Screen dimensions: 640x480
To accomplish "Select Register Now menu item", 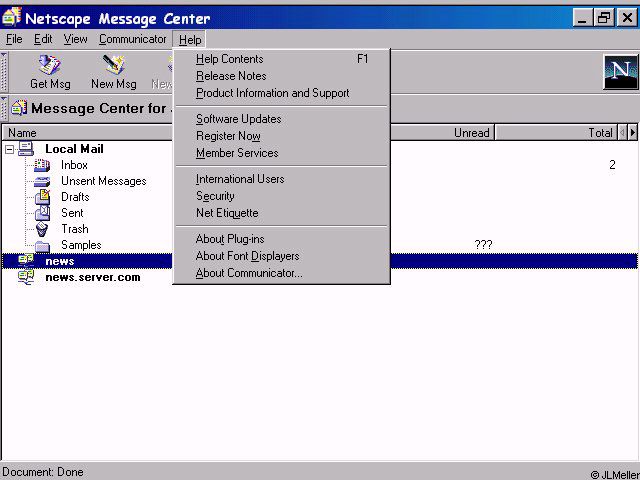I will tap(282, 136).
